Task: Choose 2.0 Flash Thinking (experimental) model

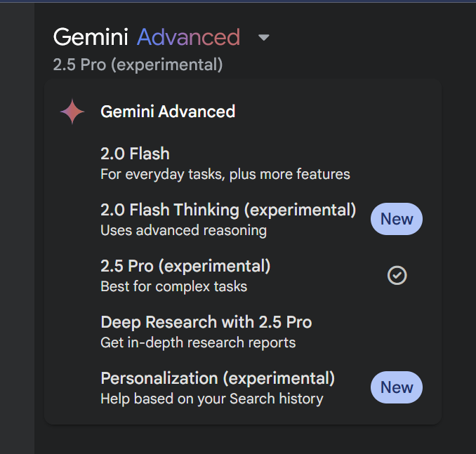Action: click(228, 210)
